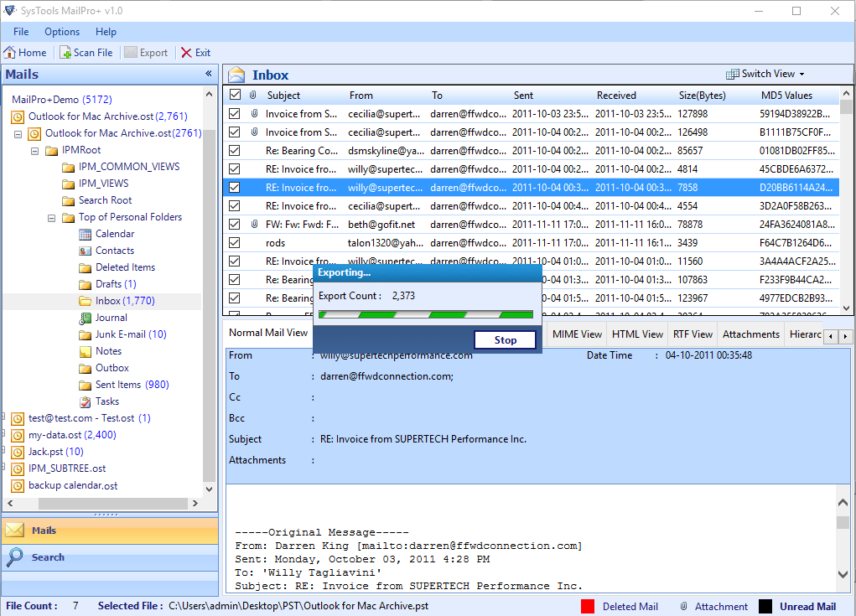Click the Scan File toolbar icon

[65, 52]
